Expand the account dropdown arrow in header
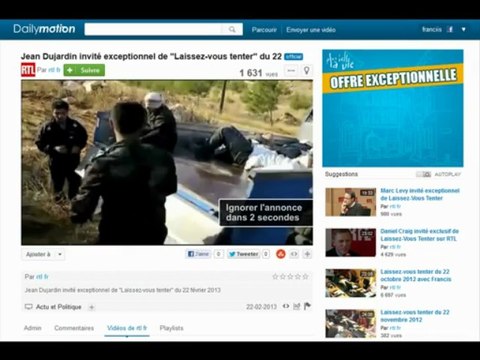The height and width of the screenshot is (360, 480). pos(463,29)
